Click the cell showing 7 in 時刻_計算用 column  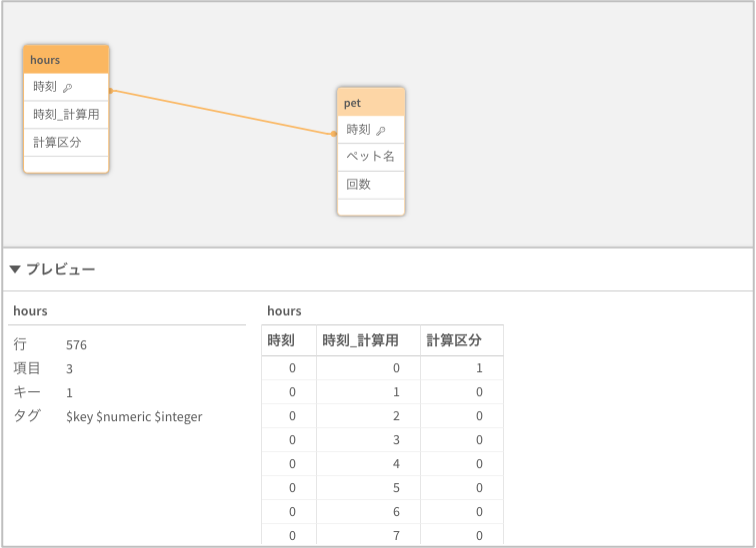396,537
